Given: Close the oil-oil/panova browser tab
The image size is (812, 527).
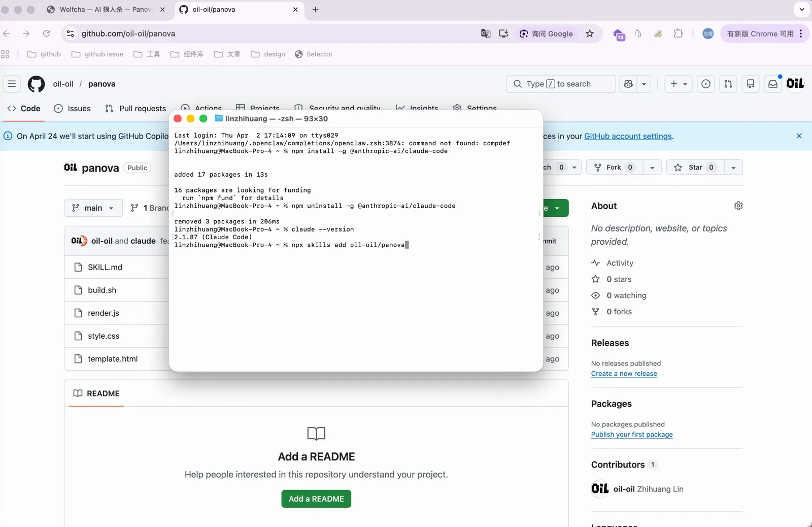Looking at the screenshot, I should point(295,10).
